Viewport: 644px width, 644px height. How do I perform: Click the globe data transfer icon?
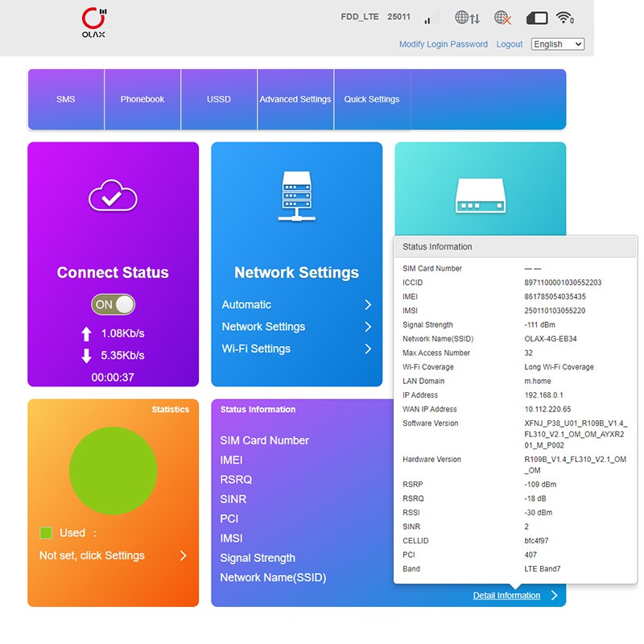pos(467,18)
